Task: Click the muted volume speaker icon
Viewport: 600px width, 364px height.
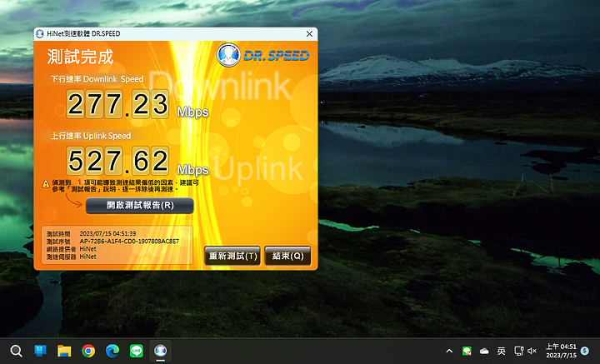Action: coord(532,351)
